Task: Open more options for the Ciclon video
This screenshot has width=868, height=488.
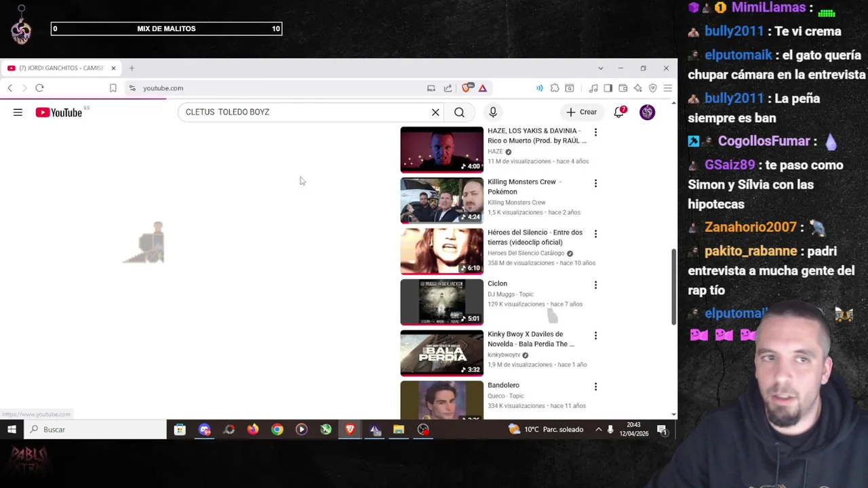Action: [595, 285]
